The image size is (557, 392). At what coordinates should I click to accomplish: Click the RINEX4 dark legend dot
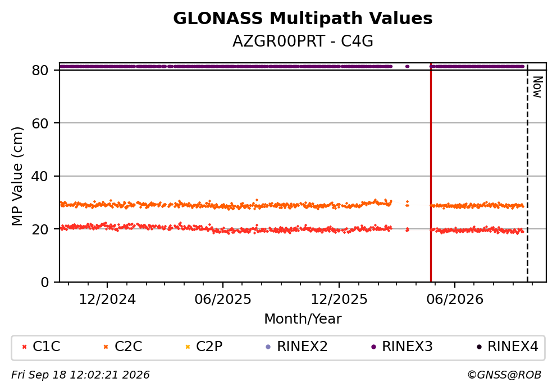479,347
